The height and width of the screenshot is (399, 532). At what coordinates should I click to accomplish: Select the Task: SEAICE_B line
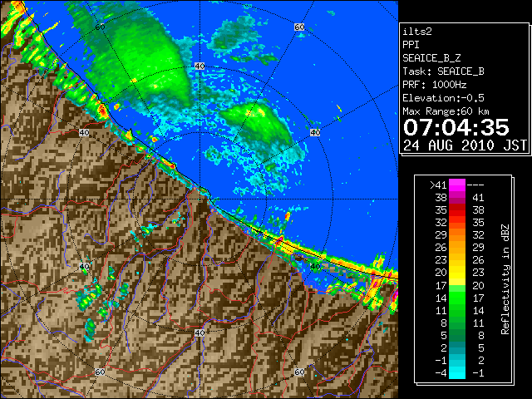(443, 71)
